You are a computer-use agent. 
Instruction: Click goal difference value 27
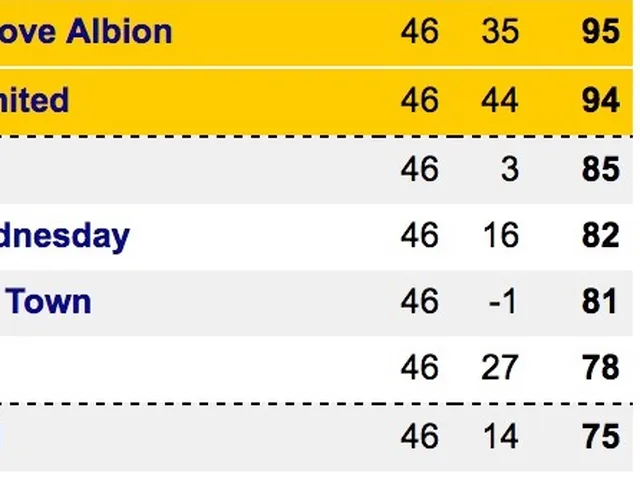pos(498,368)
